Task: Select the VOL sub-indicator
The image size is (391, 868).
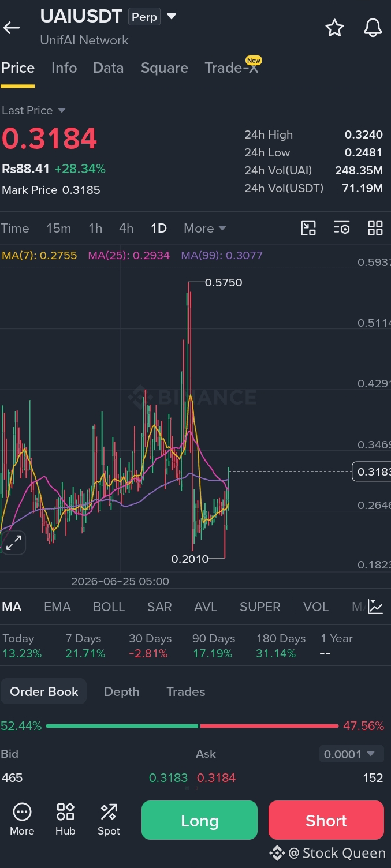Action: tap(316, 607)
